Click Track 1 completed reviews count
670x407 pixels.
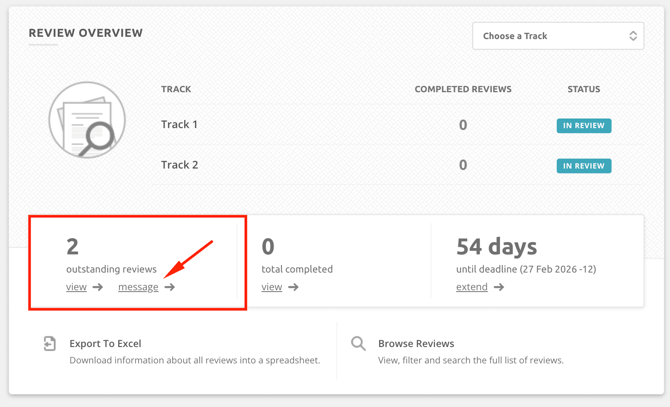pos(462,125)
